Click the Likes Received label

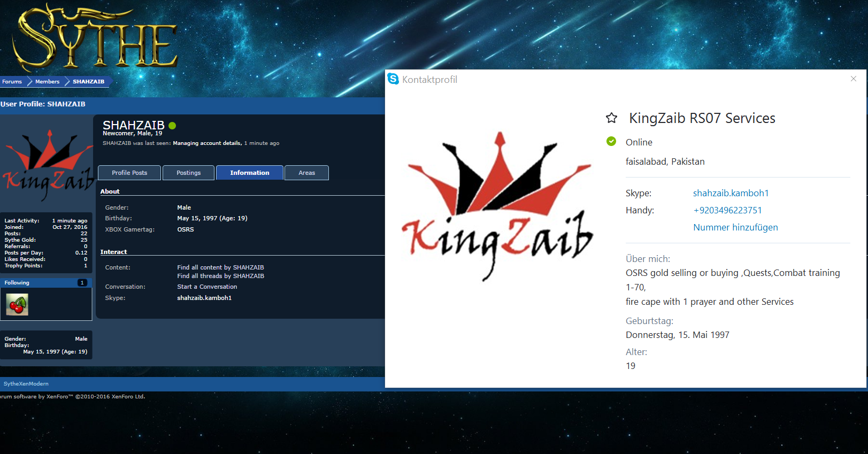point(25,259)
